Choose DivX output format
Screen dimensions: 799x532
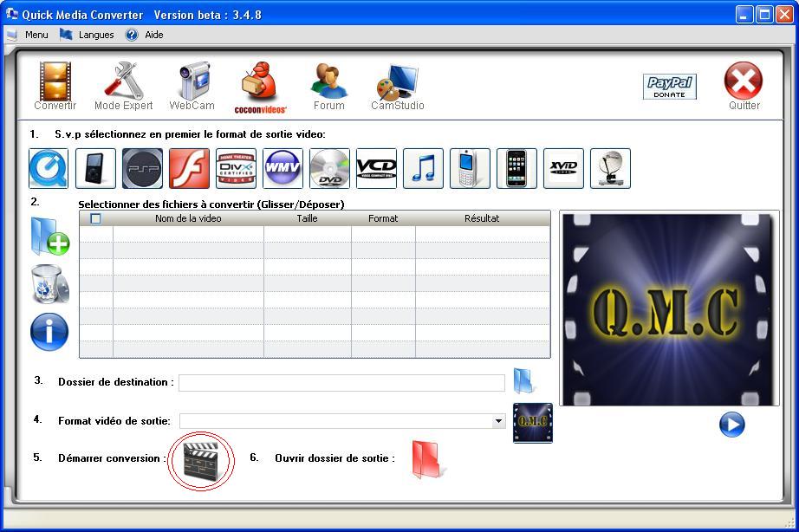[x=236, y=168]
